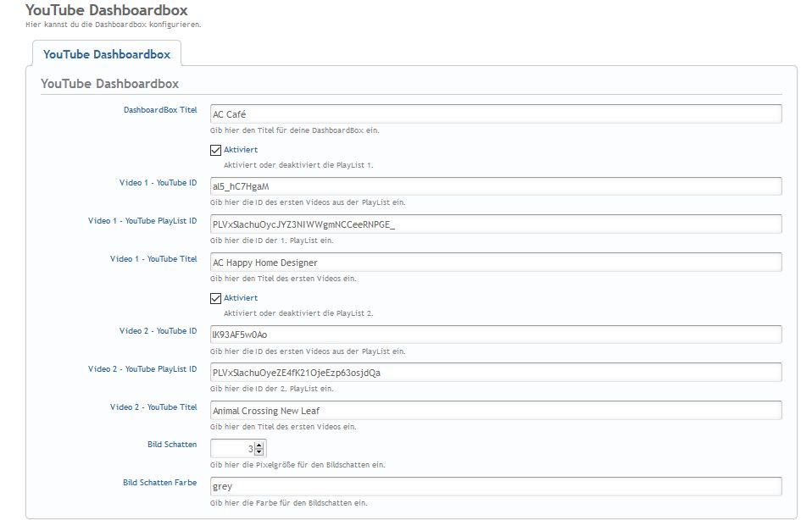Click the Video 1 - YouTube PlayList ID label
Viewport: 812px width, 520px height.
coord(142,221)
